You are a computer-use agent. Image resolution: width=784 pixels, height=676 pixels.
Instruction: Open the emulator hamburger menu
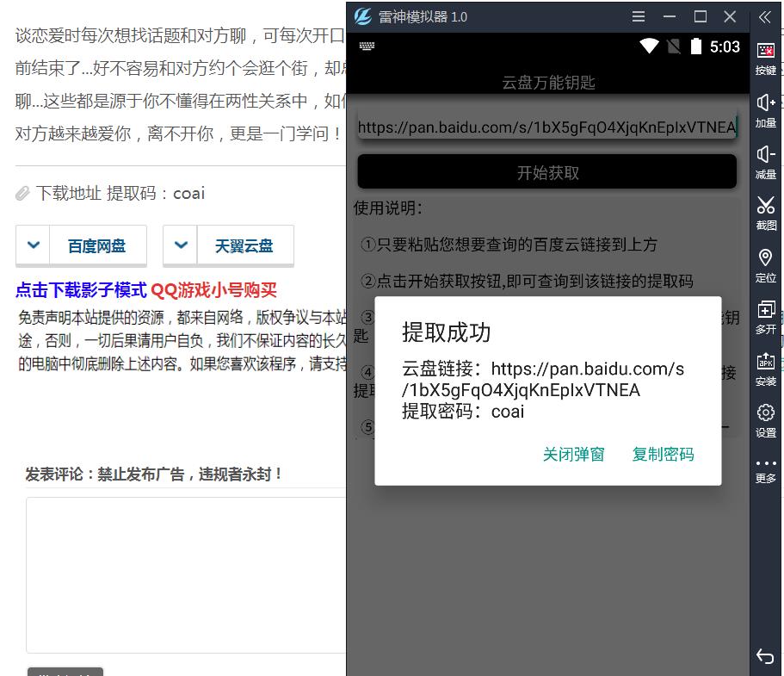click(638, 16)
